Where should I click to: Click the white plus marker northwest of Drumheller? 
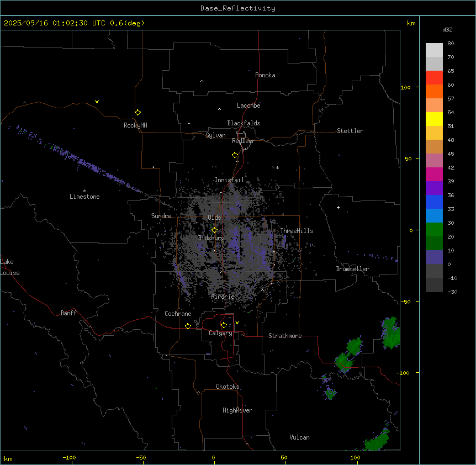tap(338, 207)
